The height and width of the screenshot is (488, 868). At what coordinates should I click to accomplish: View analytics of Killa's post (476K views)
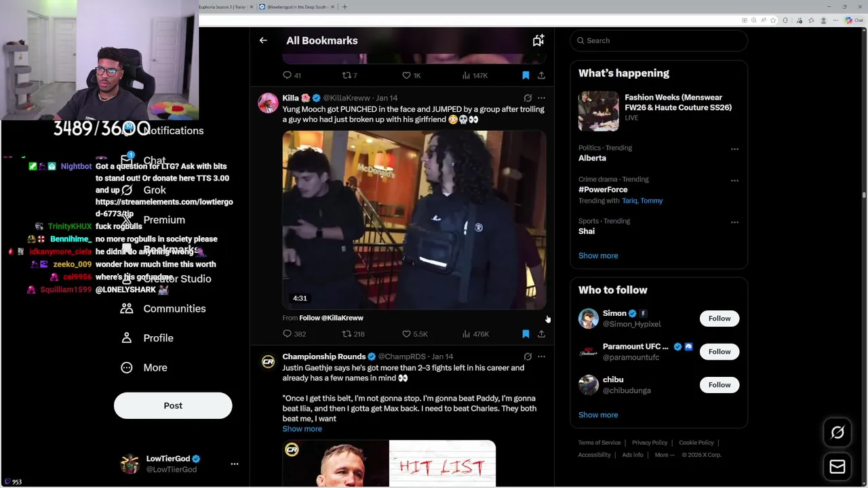coord(475,334)
